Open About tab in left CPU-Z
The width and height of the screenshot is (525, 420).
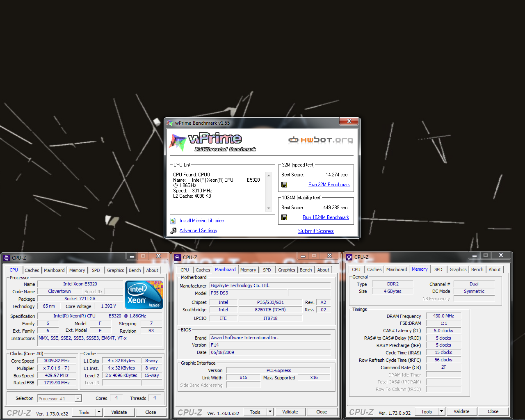click(x=152, y=270)
